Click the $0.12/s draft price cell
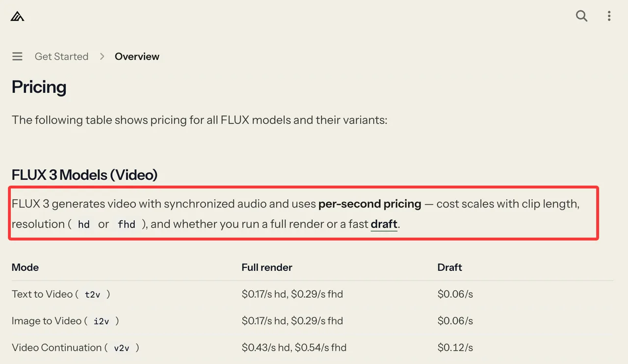The height and width of the screenshot is (364, 628). coord(455,348)
